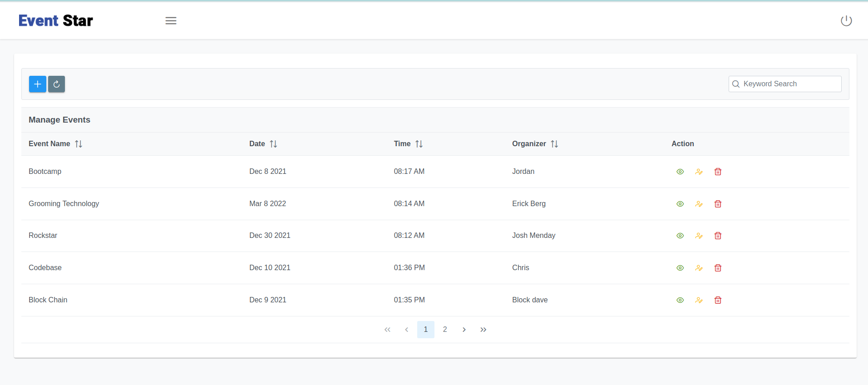The width and height of the screenshot is (868, 385).
Task: Edit the Rockstar event
Action: coord(699,236)
